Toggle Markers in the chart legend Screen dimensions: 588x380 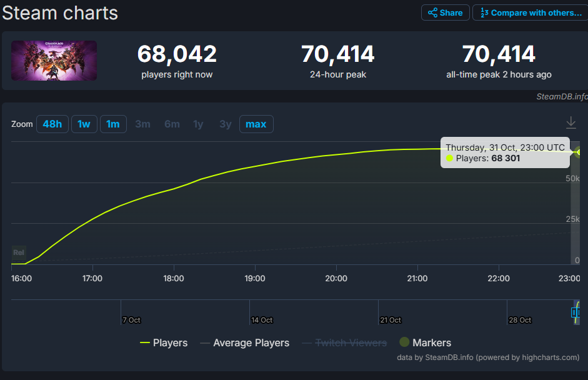[x=426, y=342]
